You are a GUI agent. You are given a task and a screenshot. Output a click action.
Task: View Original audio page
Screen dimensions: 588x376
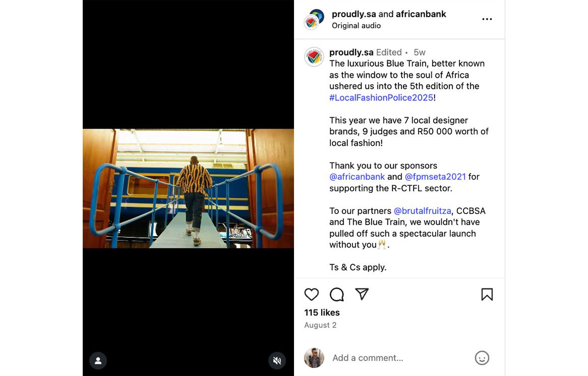[x=356, y=26]
